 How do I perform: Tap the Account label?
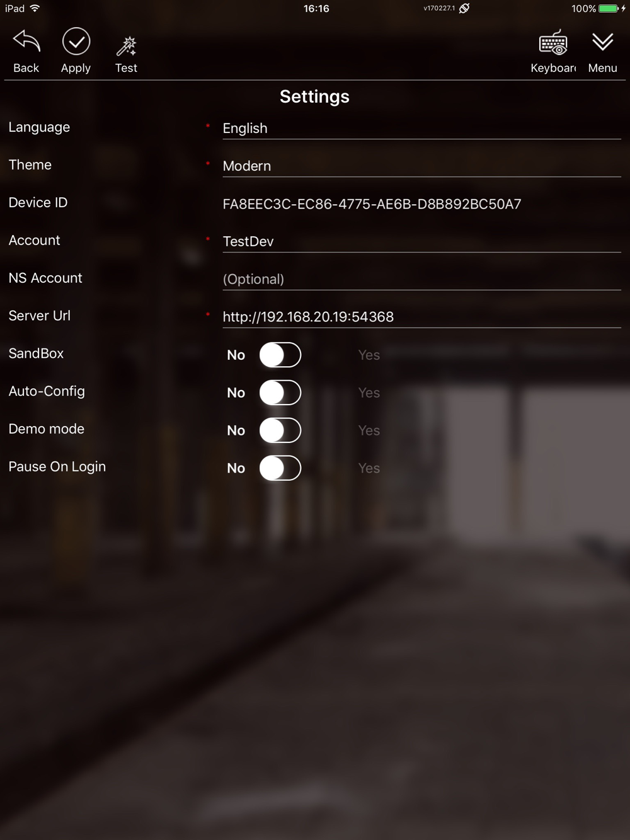(34, 241)
